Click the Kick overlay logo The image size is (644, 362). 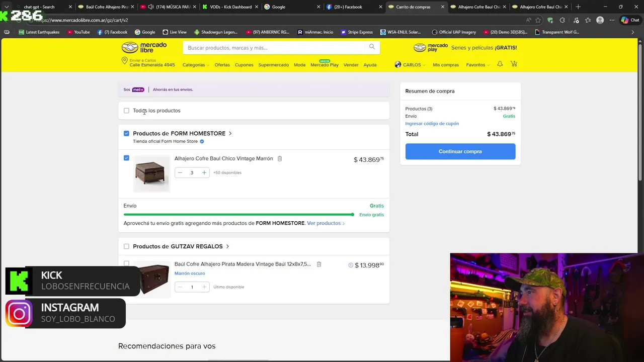(19, 281)
